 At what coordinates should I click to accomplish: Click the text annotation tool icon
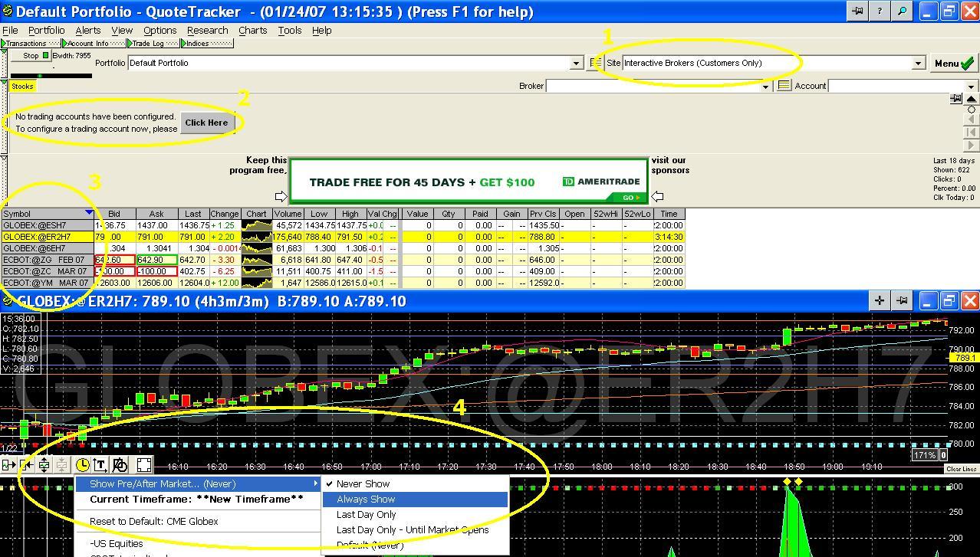point(100,465)
